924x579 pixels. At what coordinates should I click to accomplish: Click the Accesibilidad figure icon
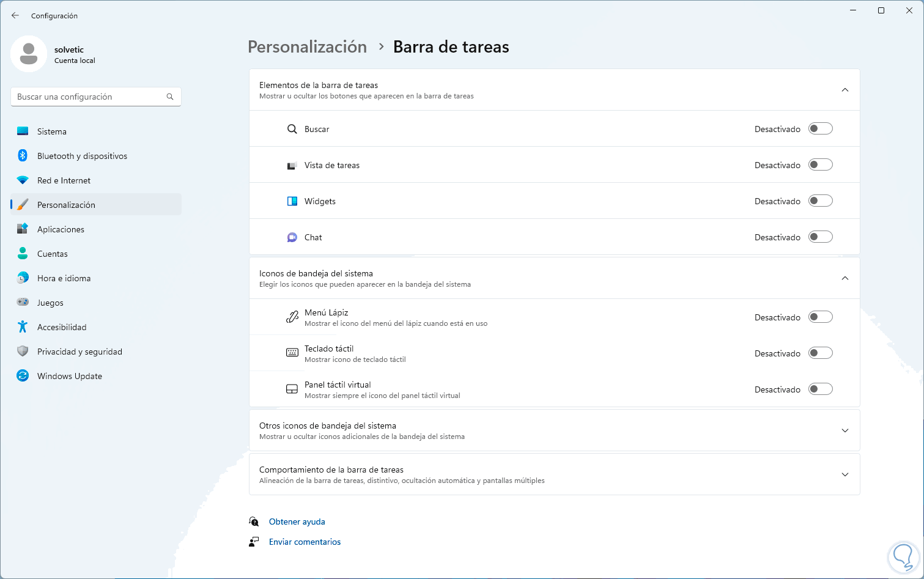[x=23, y=327]
